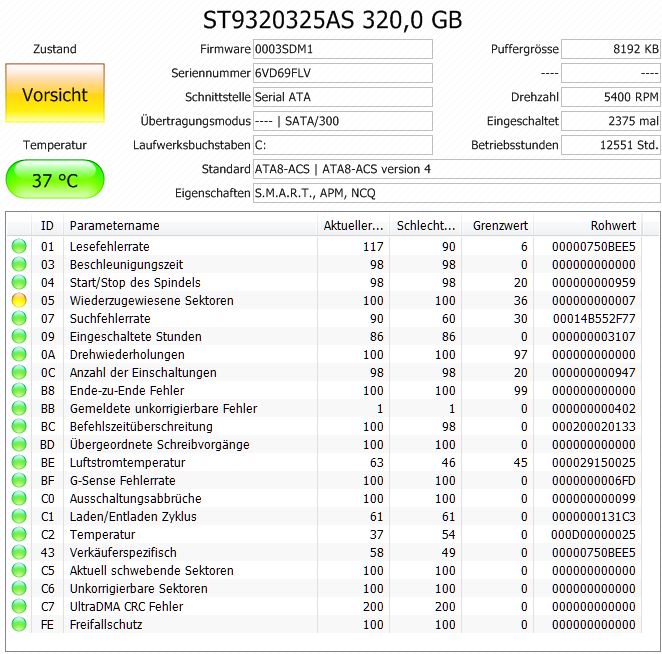The height and width of the screenshot is (654, 662).
Task: Click raw value 0000000006FD
Action: click(x=594, y=480)
